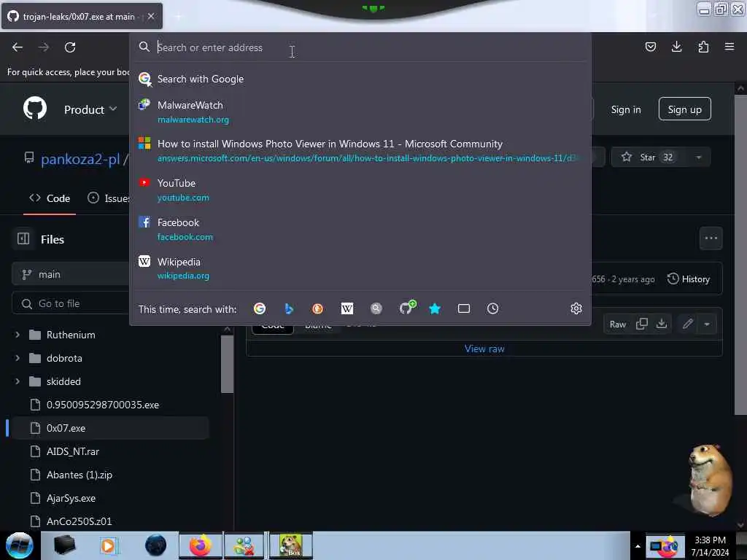Click the Sign in link

(625, 109)
